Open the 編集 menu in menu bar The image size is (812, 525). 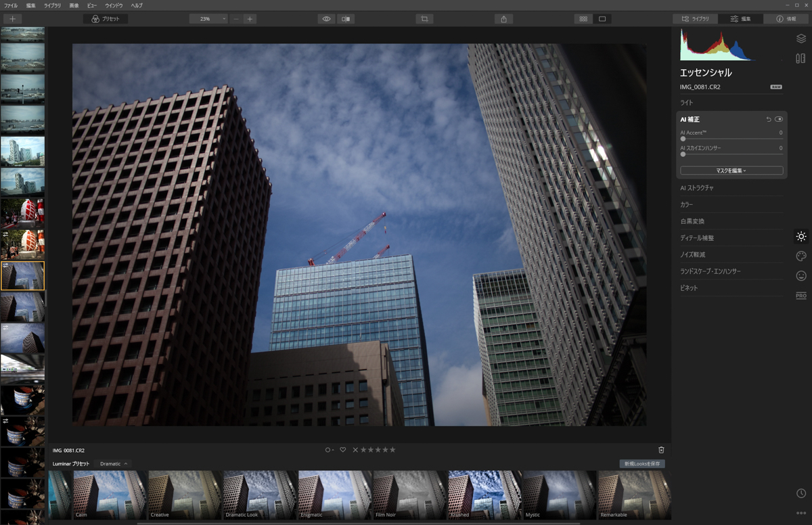(x=31, y=5)
